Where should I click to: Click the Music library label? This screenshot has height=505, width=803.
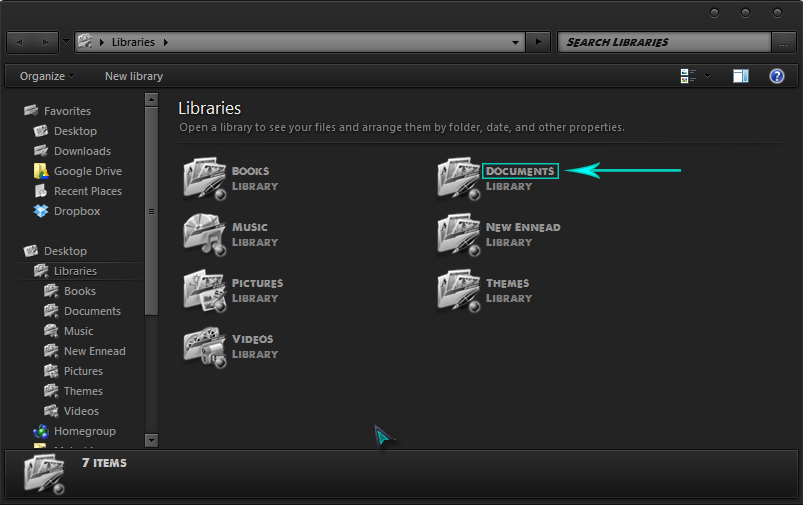click(x=250, y=227)
